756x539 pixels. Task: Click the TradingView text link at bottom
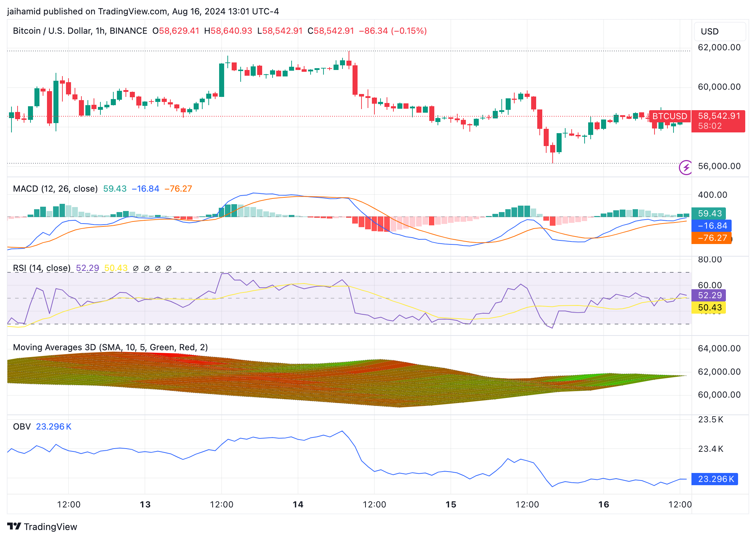click(x=50, y=527)
